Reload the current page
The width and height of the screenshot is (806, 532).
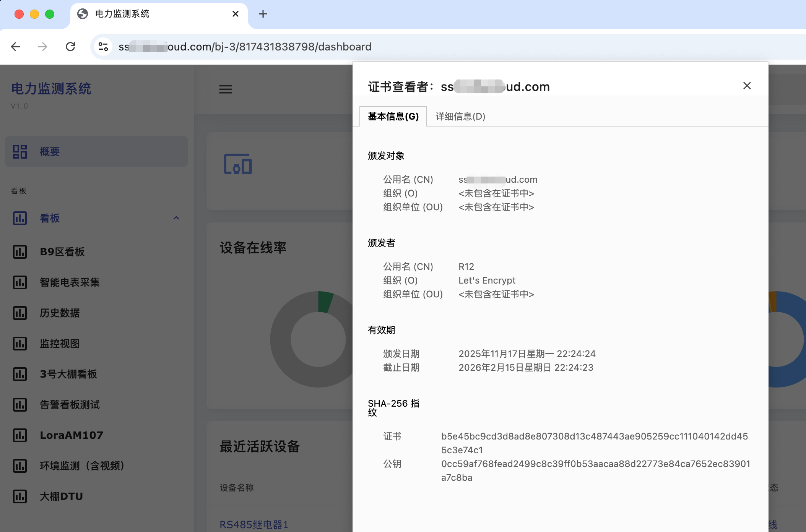[70, 47]
